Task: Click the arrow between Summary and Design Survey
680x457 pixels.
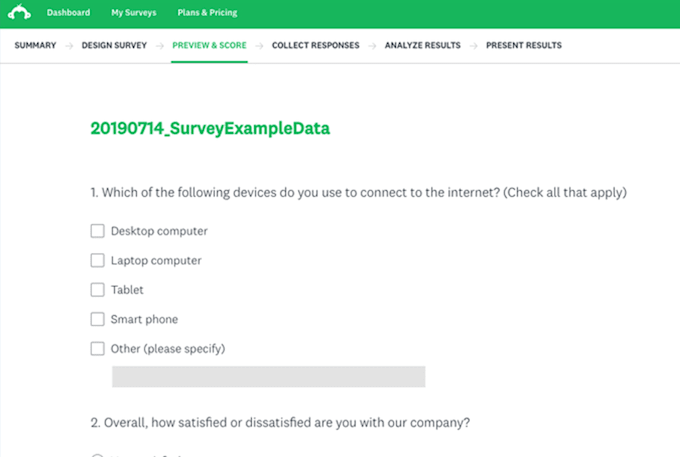Action: coord(67,45)
